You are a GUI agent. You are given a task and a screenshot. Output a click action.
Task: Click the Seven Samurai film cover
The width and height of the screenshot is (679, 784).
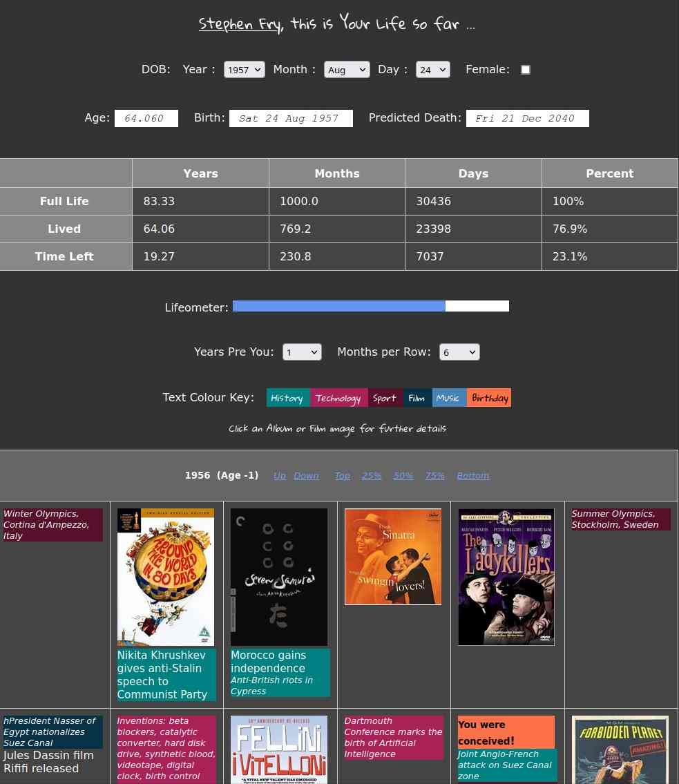279,577
